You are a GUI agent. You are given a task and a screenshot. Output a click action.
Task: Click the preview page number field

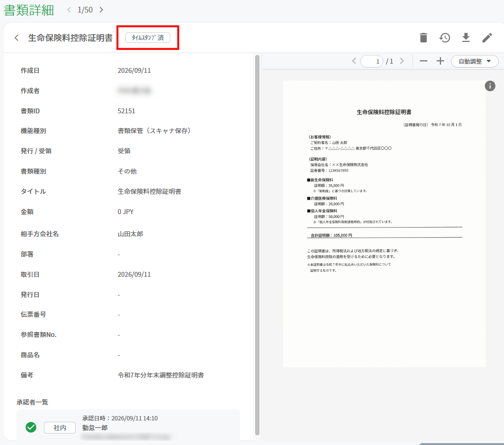pos(372,61)
